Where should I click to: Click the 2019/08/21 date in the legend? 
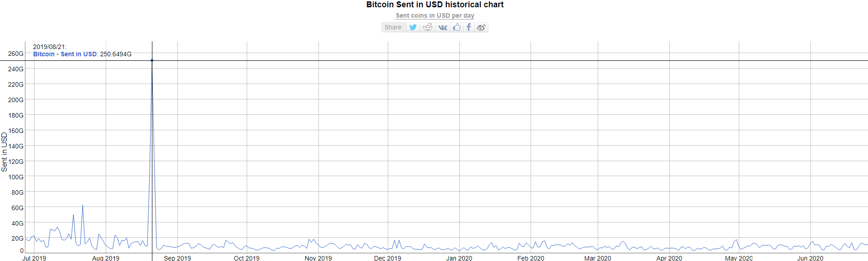tap(49, 47)
